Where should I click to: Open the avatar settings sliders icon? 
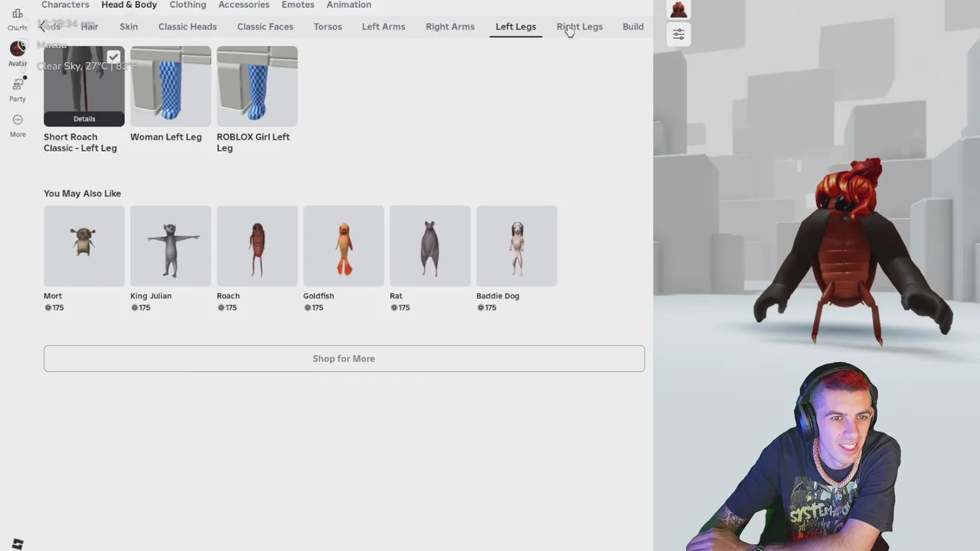678,34
